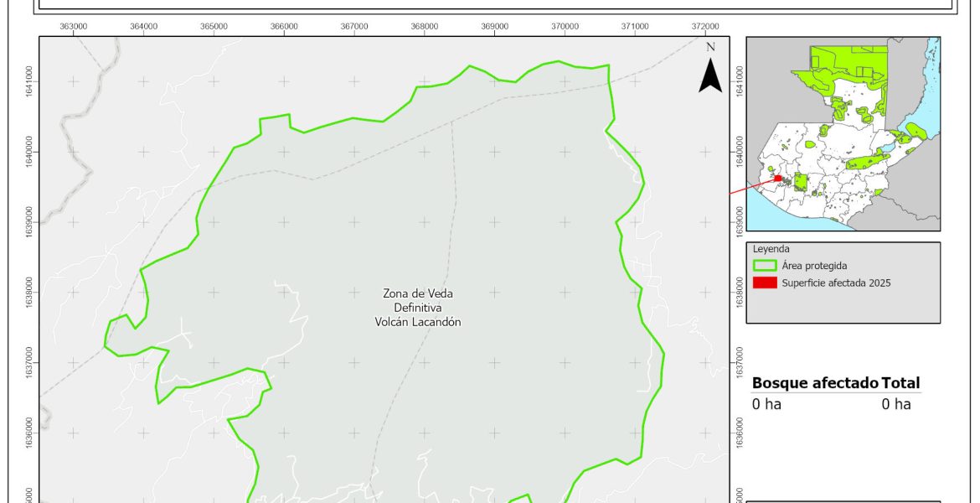Image resolution: width=980 pixels, height=503 pixels.
Task: Click the Leyenda title text
Action: [772, 249]
